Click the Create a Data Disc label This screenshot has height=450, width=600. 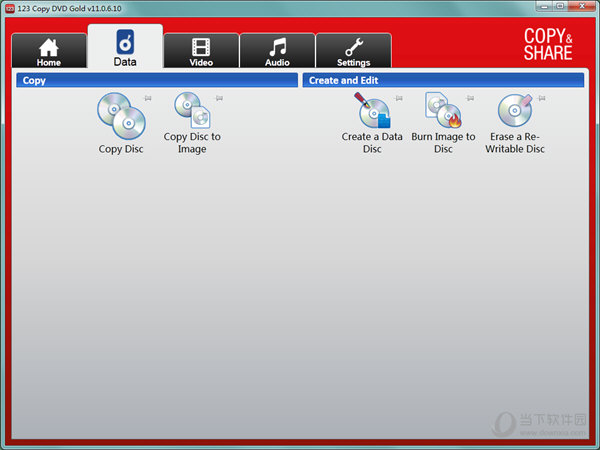[372, 143]
